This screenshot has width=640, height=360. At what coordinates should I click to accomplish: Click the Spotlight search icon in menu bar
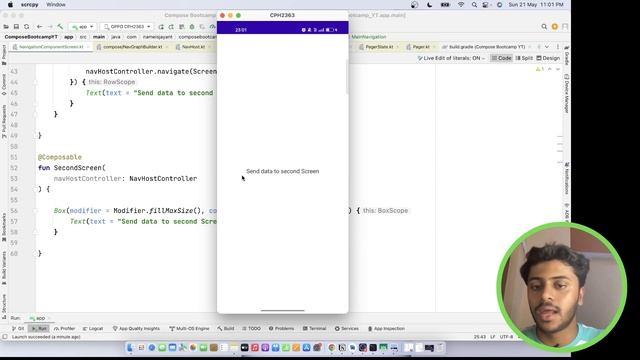coord(474,4)
